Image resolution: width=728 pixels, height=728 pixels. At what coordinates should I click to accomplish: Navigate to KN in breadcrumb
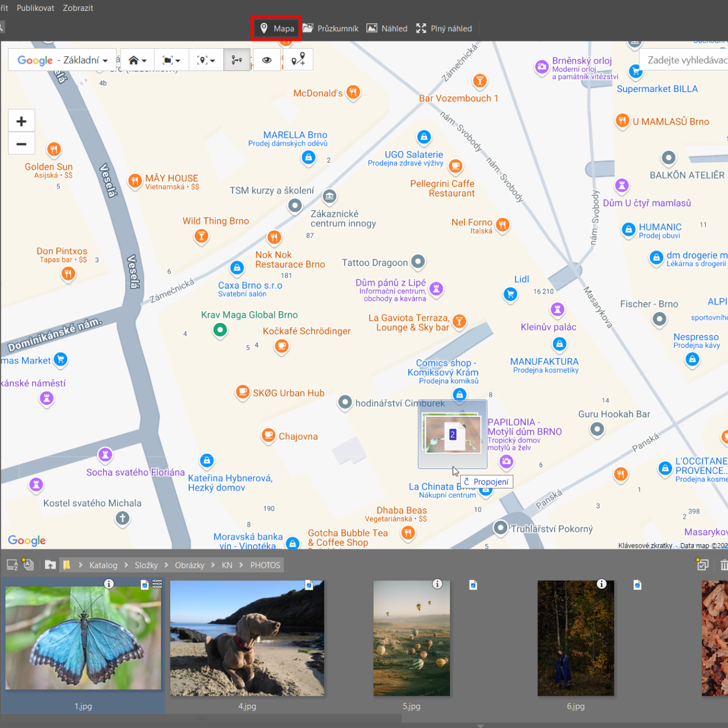227,565
